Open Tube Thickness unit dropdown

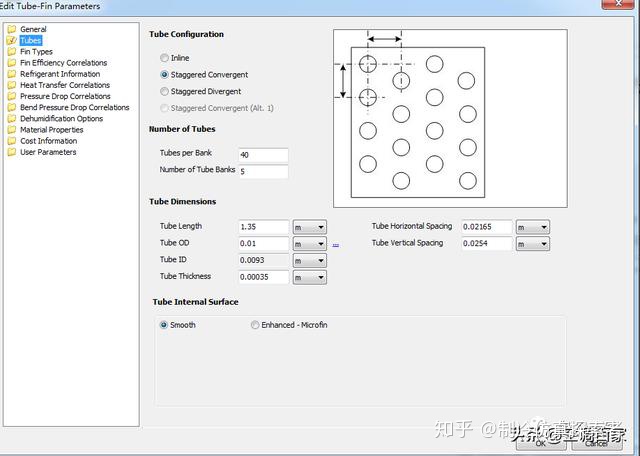[310, 277]
